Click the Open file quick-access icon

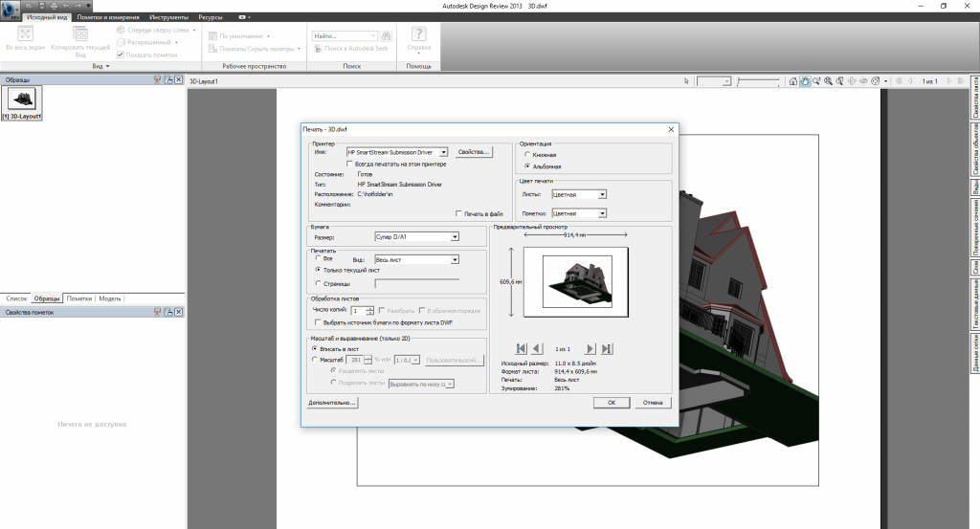tap(29, 6)
